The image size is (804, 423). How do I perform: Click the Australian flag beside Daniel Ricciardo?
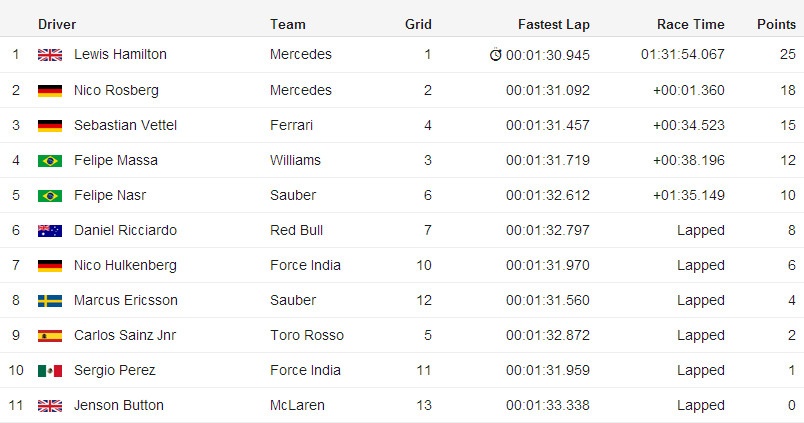(x=50, y=231)
